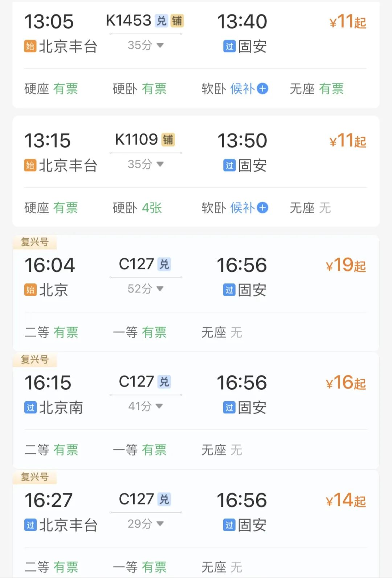The width and height of the screenshot is (392, 578).
Task: Expand 35分 stops list for K1453
Action: [146, 45]
